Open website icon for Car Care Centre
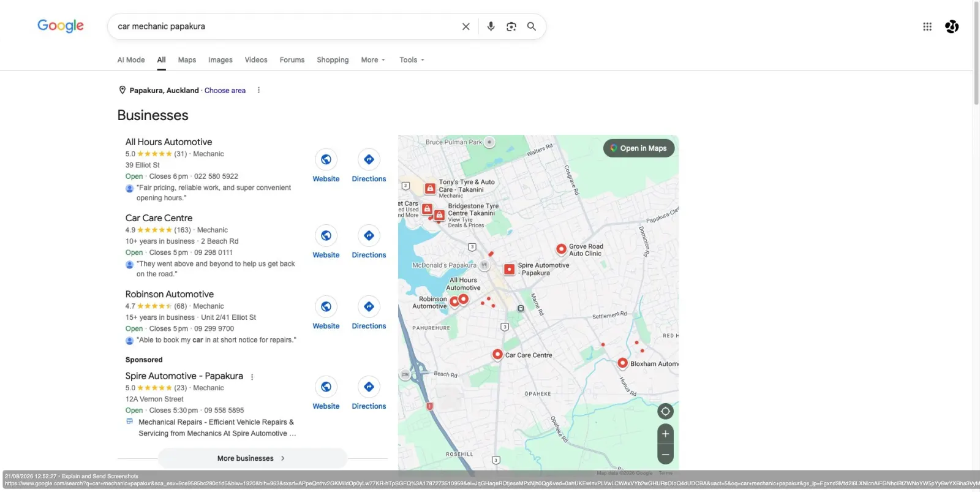 (326, 235)
